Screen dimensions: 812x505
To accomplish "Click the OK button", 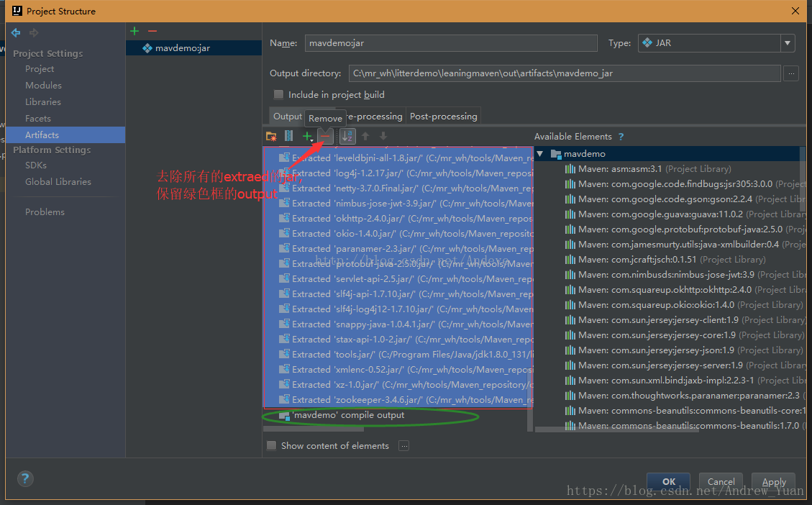I will click(669, 482).
